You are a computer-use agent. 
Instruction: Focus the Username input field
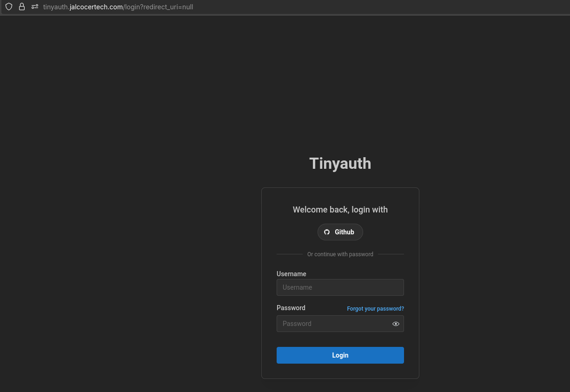pos(340,287)
